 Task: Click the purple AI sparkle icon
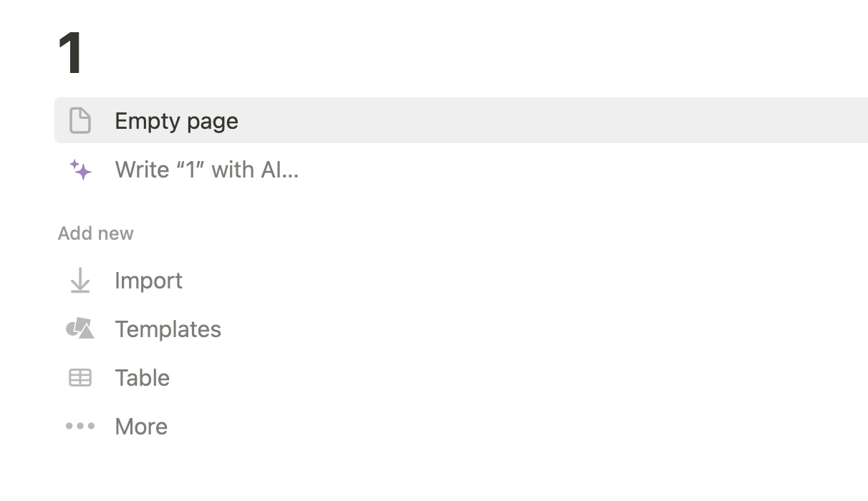pos(80,170)
